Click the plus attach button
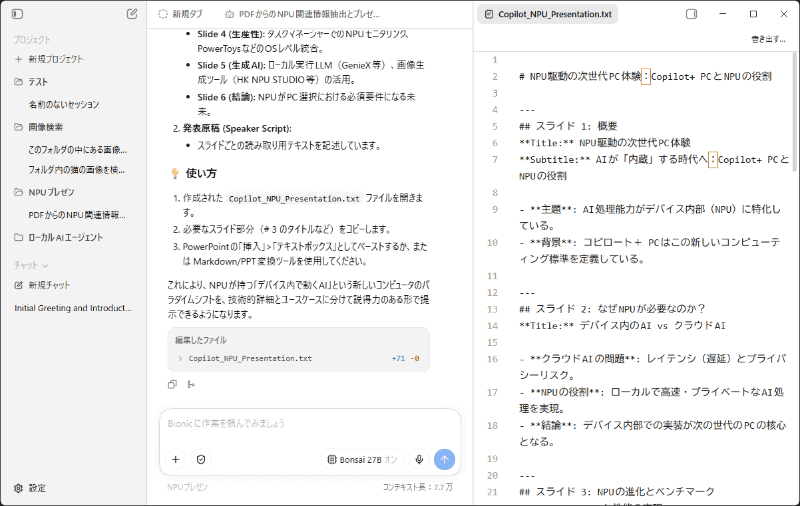The image size is (800, 506). (176, 460)
